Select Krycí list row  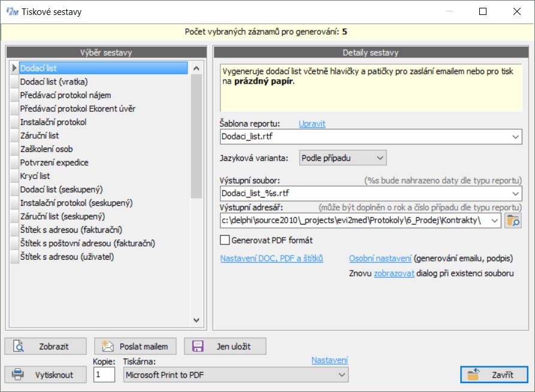[104, 176]
